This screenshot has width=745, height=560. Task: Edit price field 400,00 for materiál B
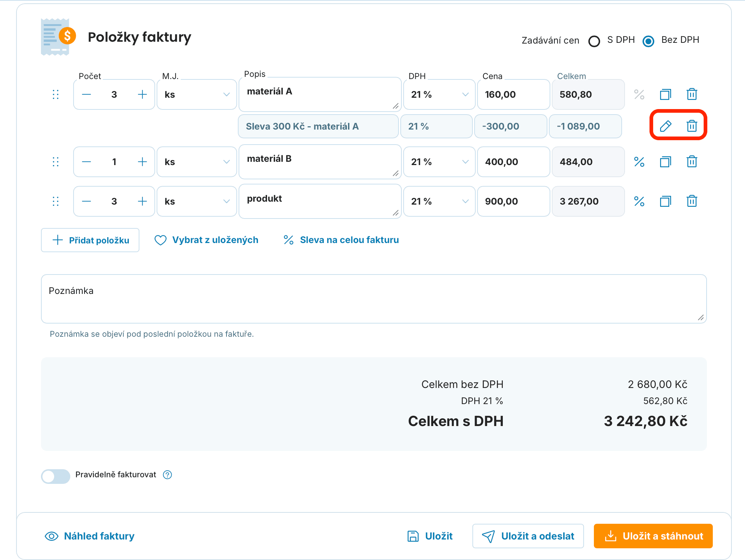513,162
